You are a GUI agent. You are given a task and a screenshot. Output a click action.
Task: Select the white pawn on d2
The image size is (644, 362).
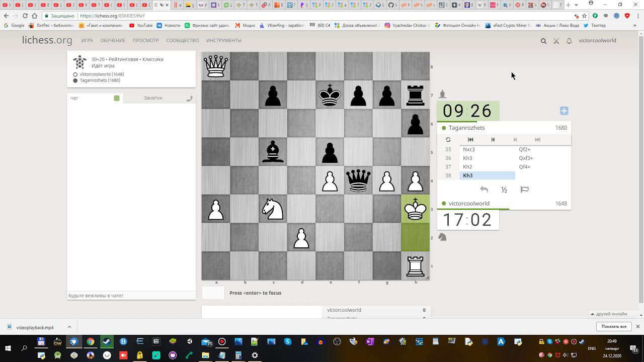[x=301, y=237]
